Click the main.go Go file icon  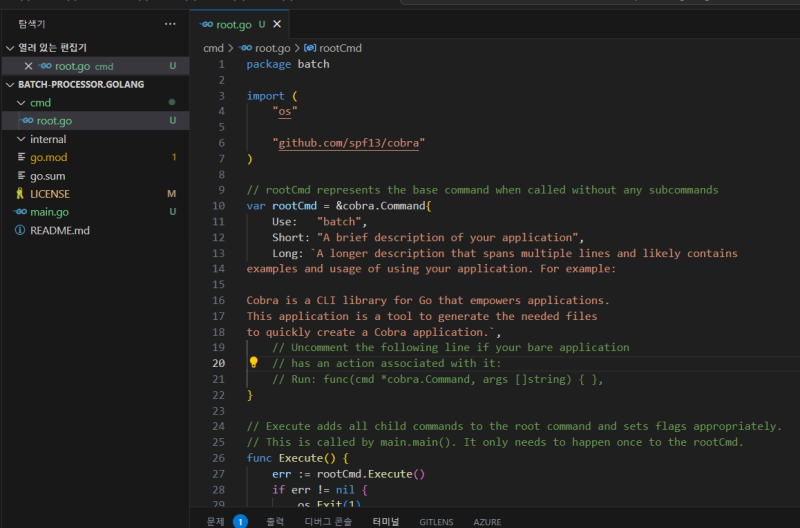20,212
